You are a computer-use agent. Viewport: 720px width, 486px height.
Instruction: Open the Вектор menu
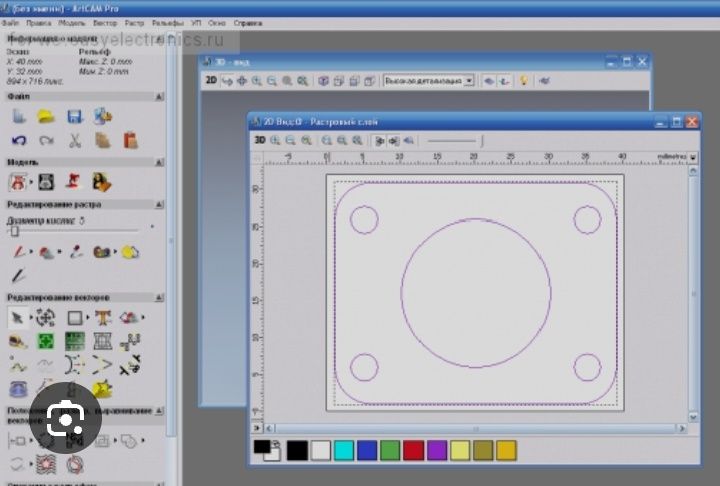pos(103,22)
